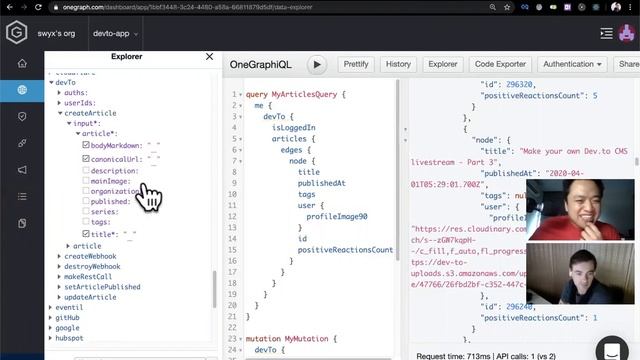The width and height of the screenshot is (640, 360).
Task: Toggle the Explorer toolbar button
Action: pos(442,64)
